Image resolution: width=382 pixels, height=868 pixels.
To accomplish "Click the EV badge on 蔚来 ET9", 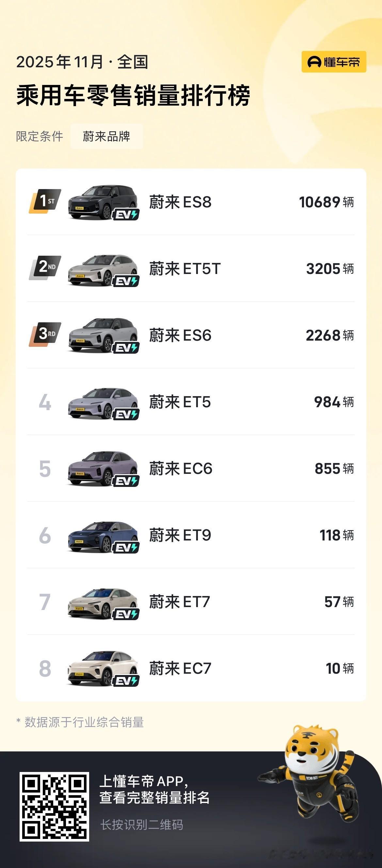I will click(126, 548).
